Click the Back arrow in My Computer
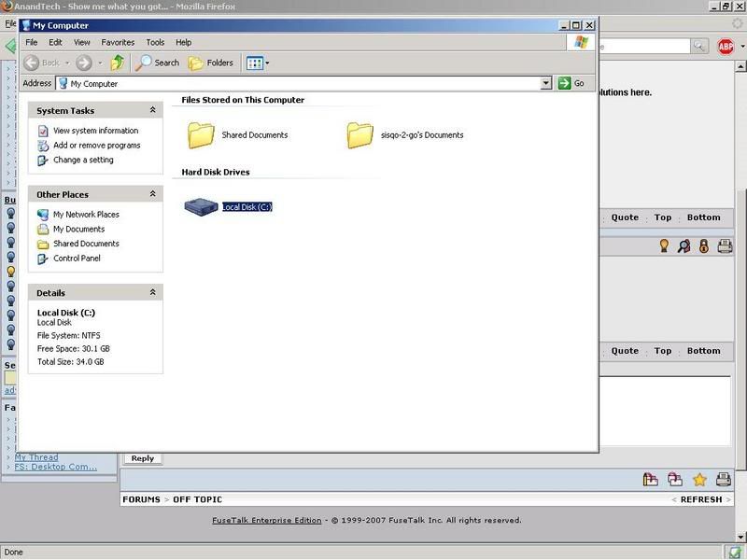 [x=32, y=63]
